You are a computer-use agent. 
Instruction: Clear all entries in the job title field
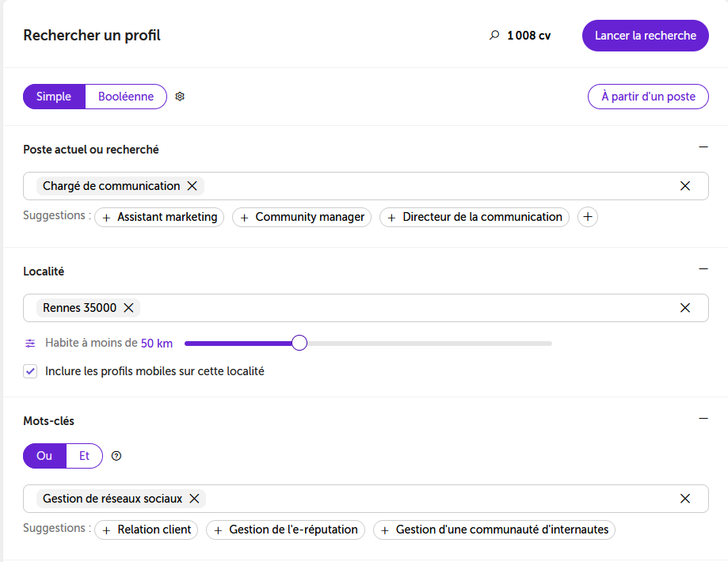[x=684, y=186]
